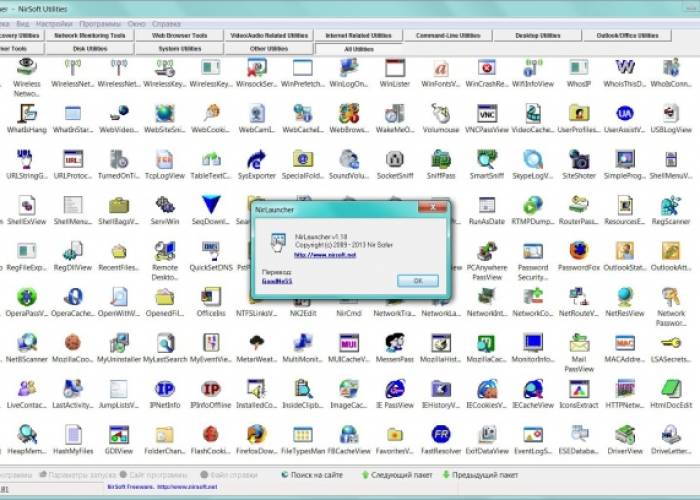
Task: Open SysExporter utility
Action: (257, 159)
